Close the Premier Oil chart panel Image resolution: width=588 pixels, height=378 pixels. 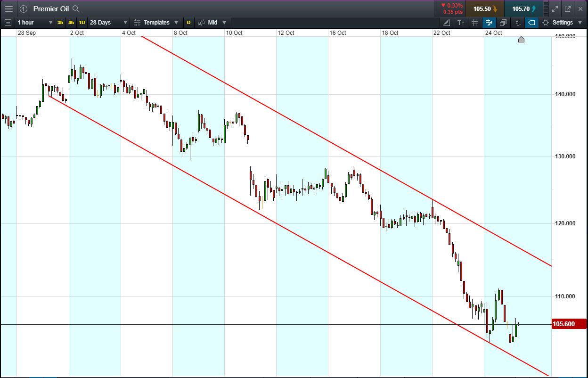(580, 8)
